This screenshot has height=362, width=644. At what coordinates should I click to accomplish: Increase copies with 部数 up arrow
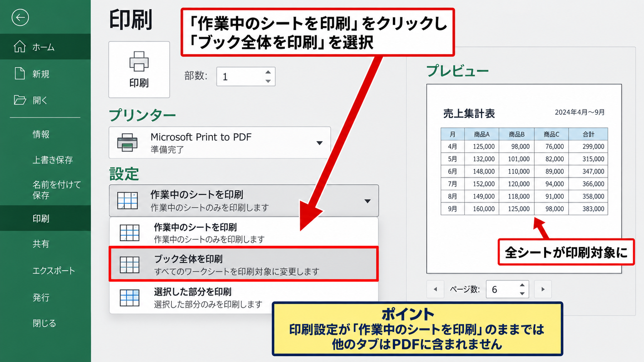[x=268, y=72]
